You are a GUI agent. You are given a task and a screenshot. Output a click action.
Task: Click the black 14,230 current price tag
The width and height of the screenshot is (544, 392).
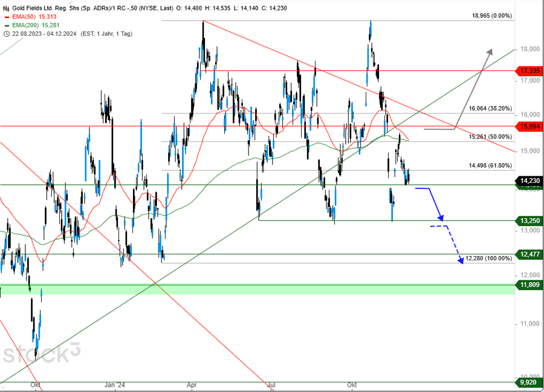[529, 180]
